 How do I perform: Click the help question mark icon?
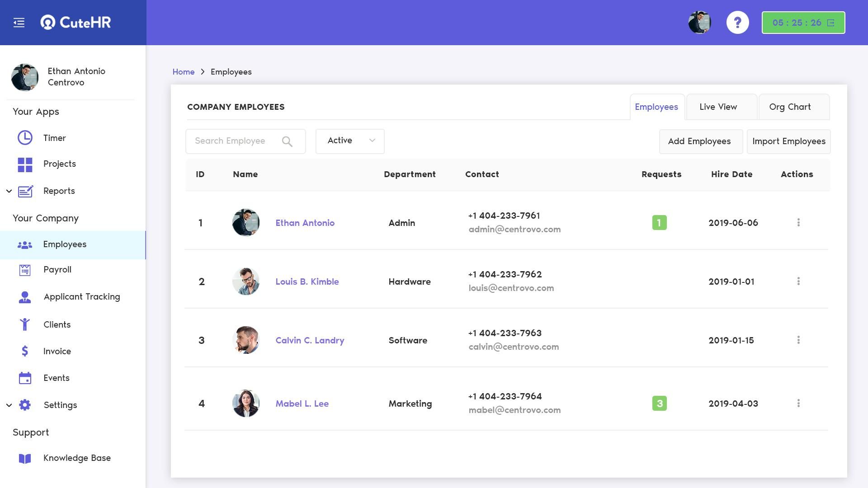click(738, 22)
